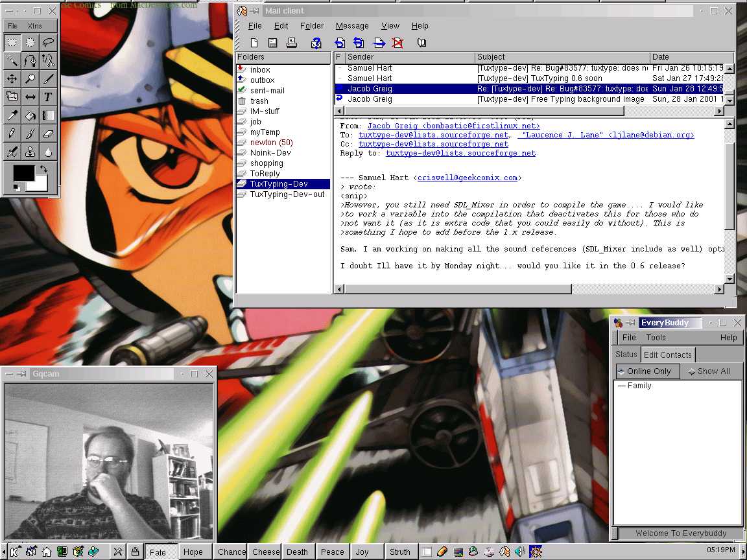The width and height of the screenshot is (747, 560).
Task: Select the Free Typing background image message
Action: point(529,99)
